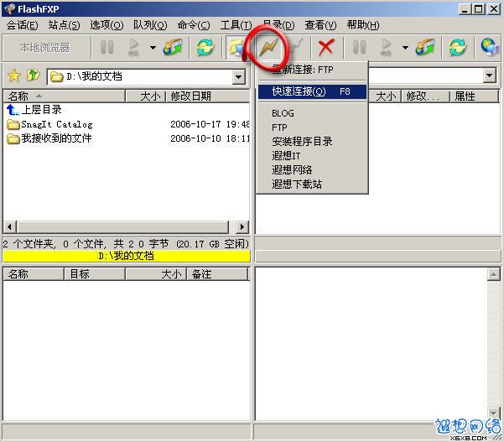Image resolution: width=504 pixels, height=442 pixels.
Task: Click the folder count status text
Action: [126, 244]
